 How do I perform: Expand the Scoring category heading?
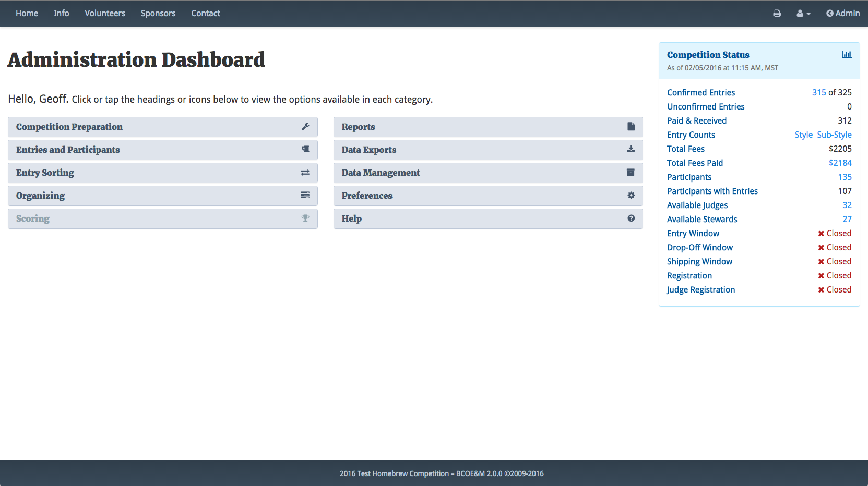tap(33, 218)
